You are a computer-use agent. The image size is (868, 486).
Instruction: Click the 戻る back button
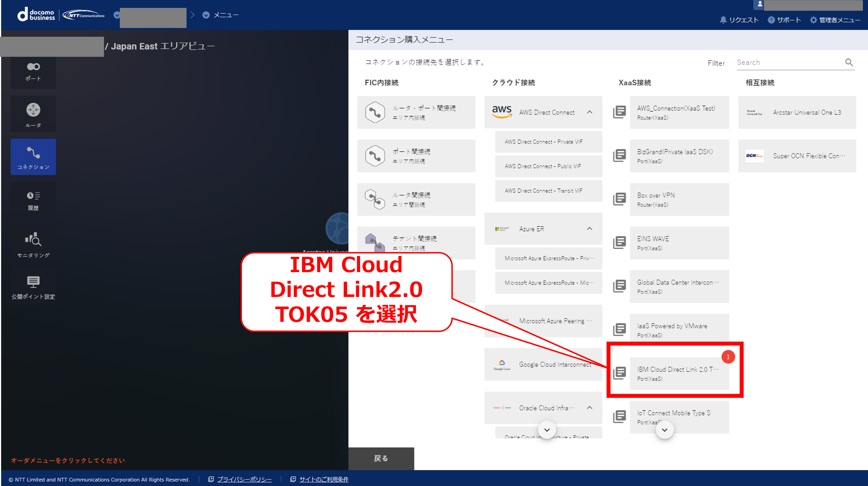tap(381, 458)
